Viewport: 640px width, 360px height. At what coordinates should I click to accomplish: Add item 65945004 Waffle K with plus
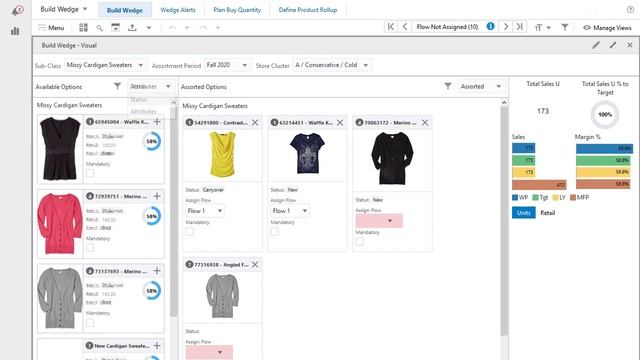click(157, 122)
